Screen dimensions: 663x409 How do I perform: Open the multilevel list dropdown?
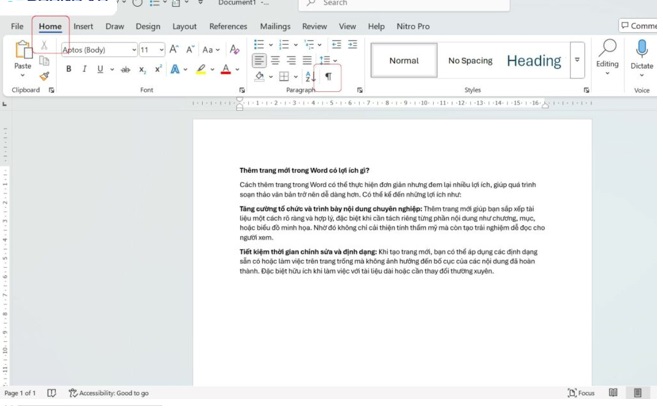coord(319,44)
